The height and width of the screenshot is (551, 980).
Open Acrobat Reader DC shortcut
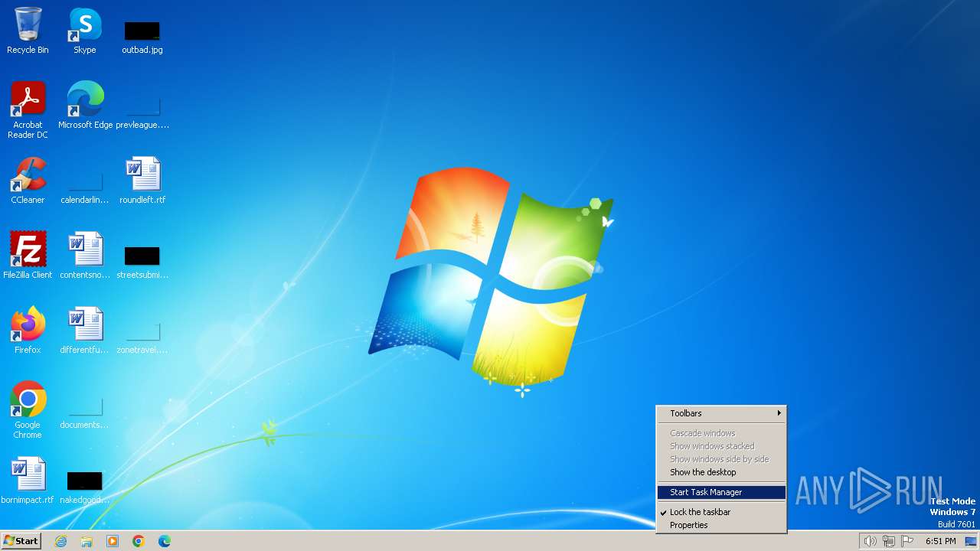[28, 110]
